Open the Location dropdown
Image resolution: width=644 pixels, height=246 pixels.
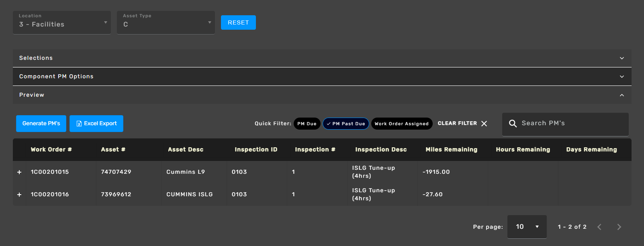[62, 23]
